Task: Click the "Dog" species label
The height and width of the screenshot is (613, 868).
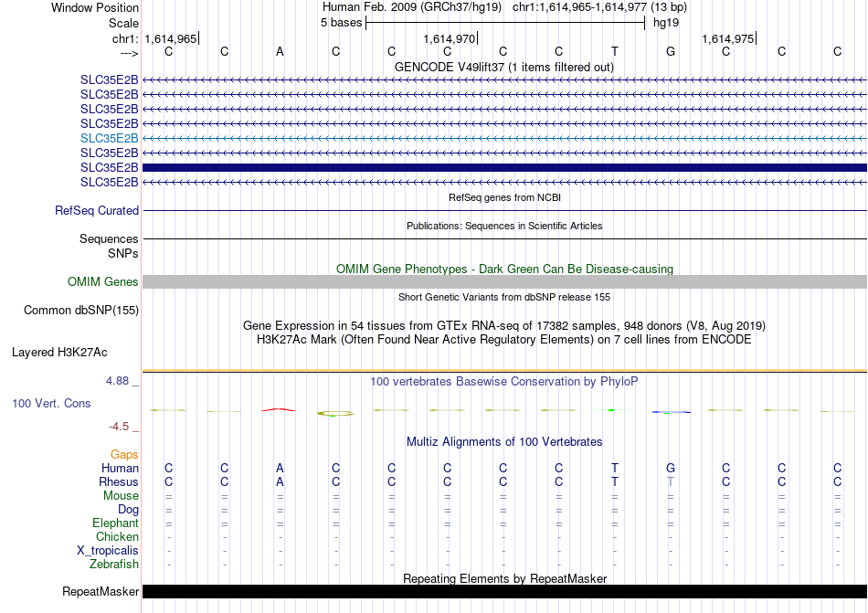Action: [128, 510]
